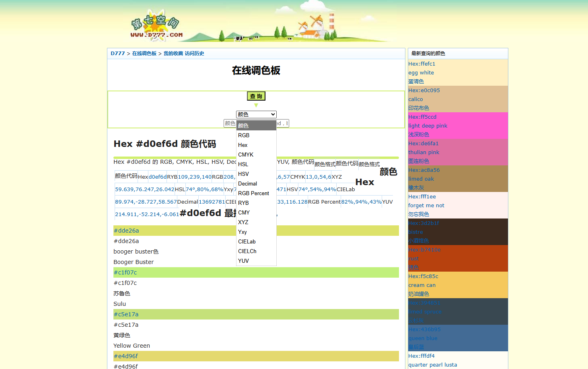
Task: Click the calico color link in sidebar
Action: point(415,99)
